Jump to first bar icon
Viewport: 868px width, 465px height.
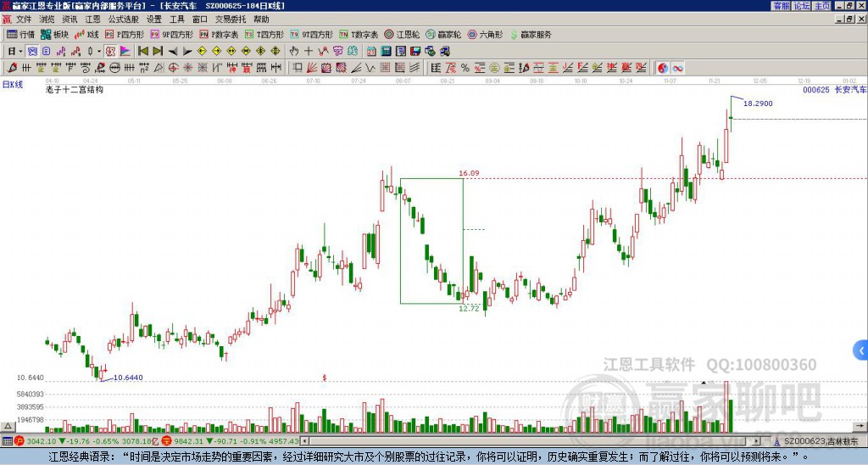142,52
